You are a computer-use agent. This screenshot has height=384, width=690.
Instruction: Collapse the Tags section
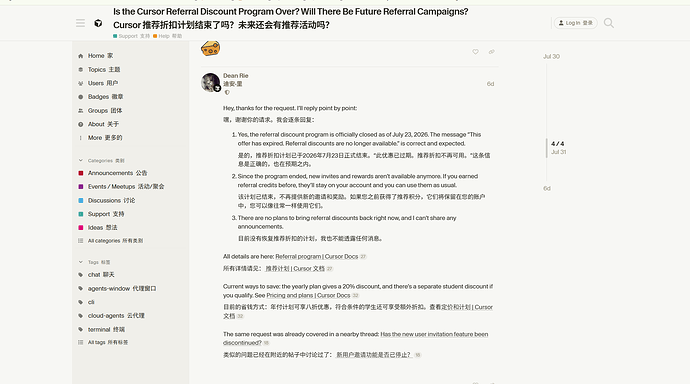click(94, 262)
